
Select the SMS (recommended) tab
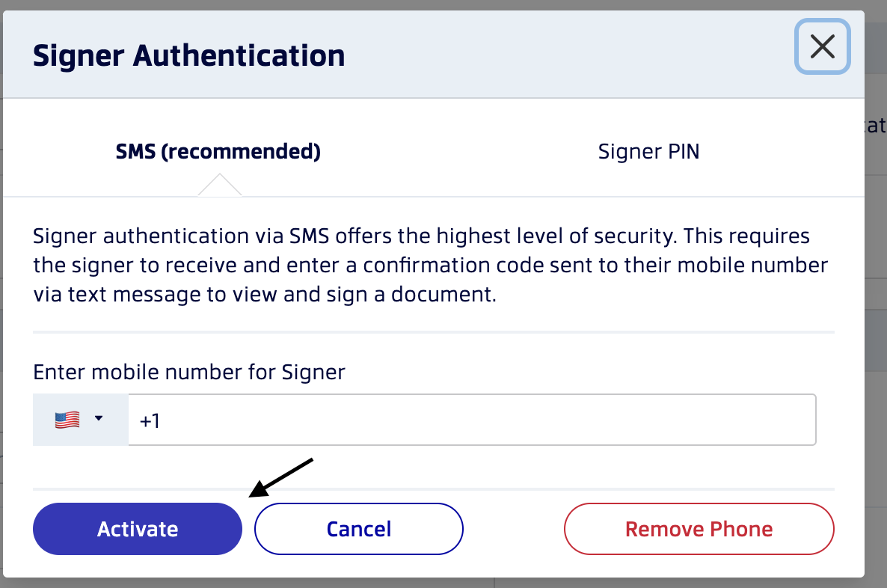tap(218, 152)
